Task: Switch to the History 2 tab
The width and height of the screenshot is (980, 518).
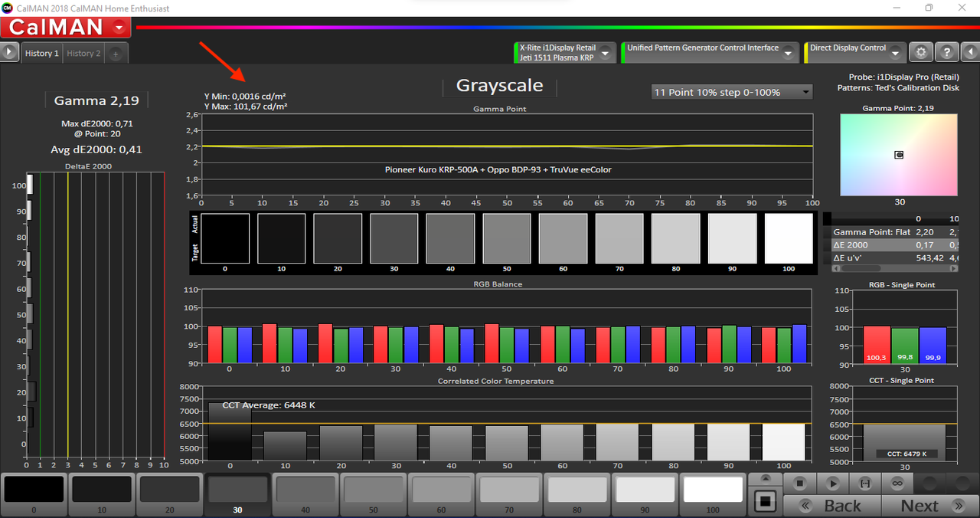Action: tap(83, 54)
